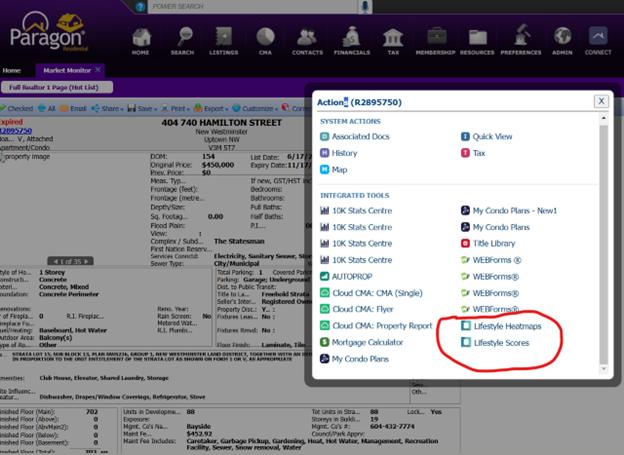624x455 pixels.
Task: Click the Email toolbar item
Action: (73, 108)
